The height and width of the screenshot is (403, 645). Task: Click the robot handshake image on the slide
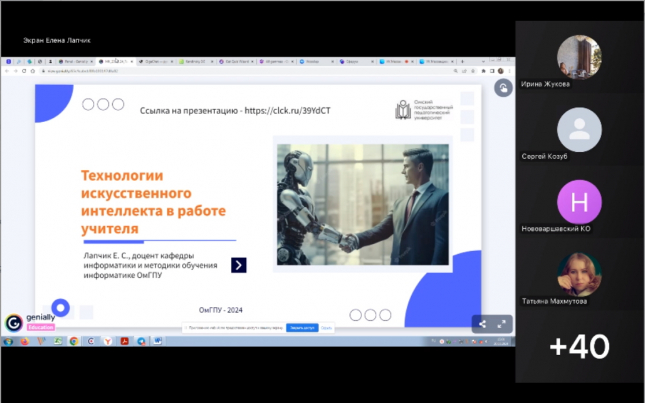(363, 204)
